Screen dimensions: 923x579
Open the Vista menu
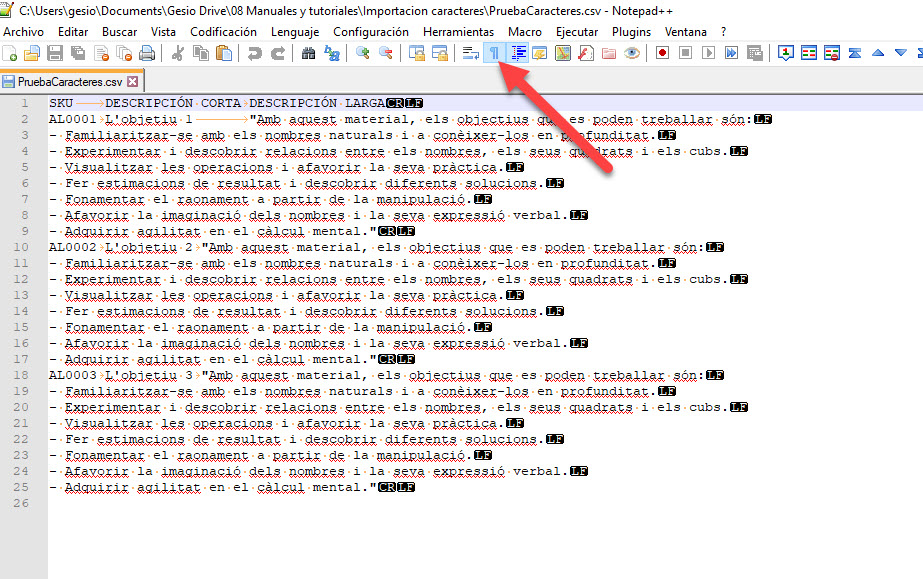coord(163,32)
